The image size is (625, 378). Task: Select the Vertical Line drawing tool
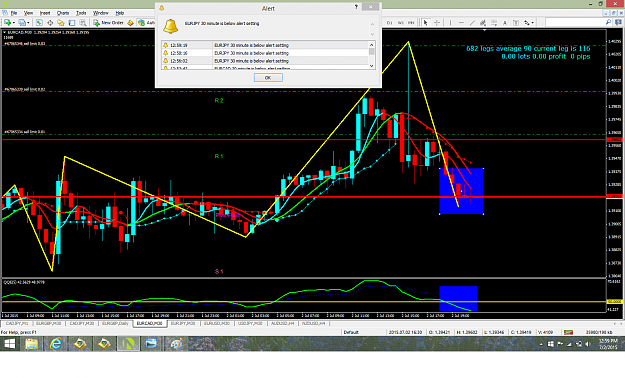(x=450, y=23)
